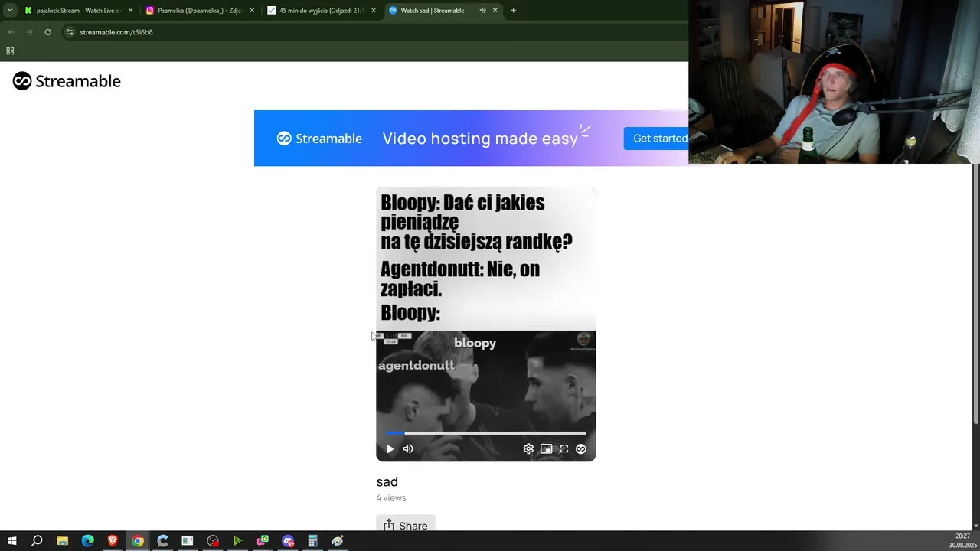Open the Calculator from the taskbar
This screenshot has width=980, height=551.
coord(312,541)
